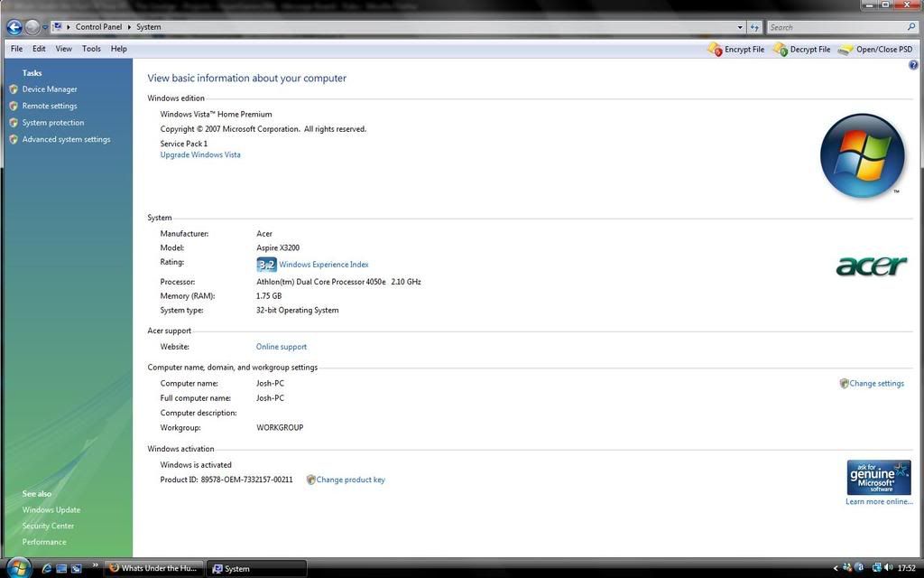This screenshot has height=578, width=924.
Task: Open the Help menu
Action: [118, 49]
